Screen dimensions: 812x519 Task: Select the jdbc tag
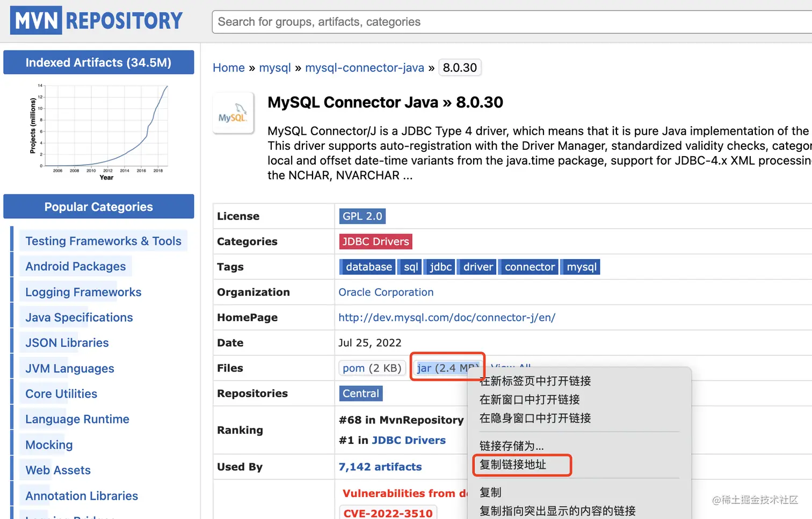(440, 267)
